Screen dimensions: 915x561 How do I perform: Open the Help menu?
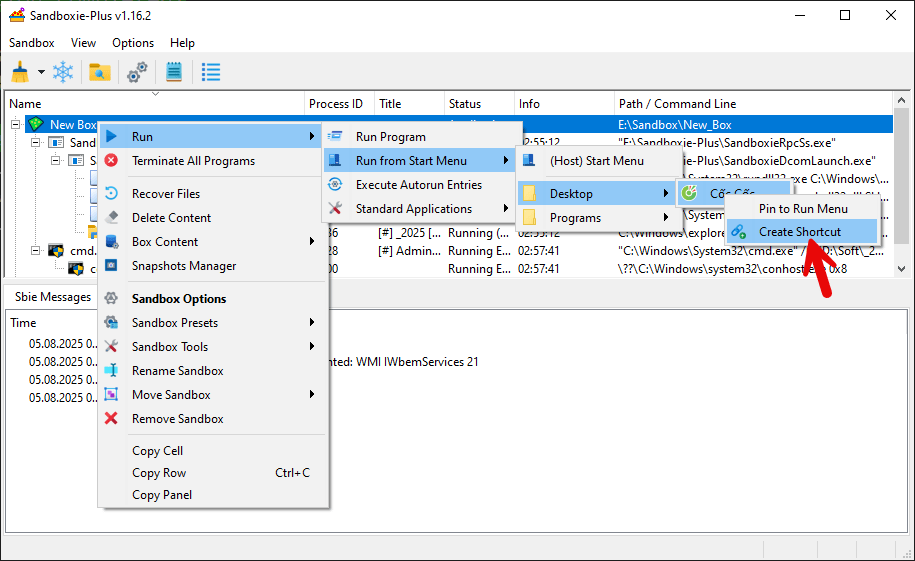182,43
